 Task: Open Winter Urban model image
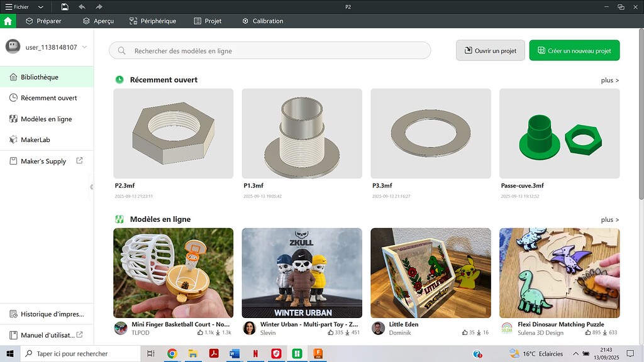302,273
